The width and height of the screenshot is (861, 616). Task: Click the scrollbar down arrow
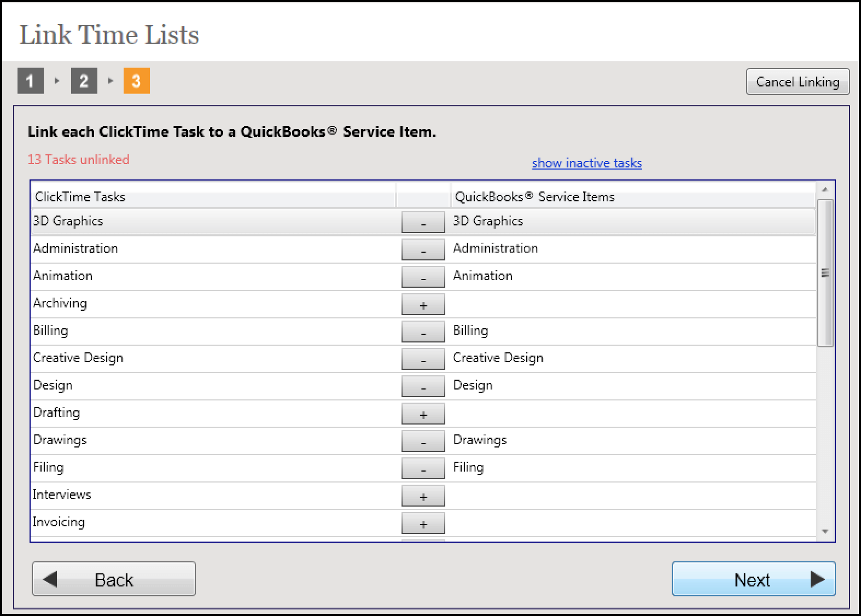[x=825, y=532]
